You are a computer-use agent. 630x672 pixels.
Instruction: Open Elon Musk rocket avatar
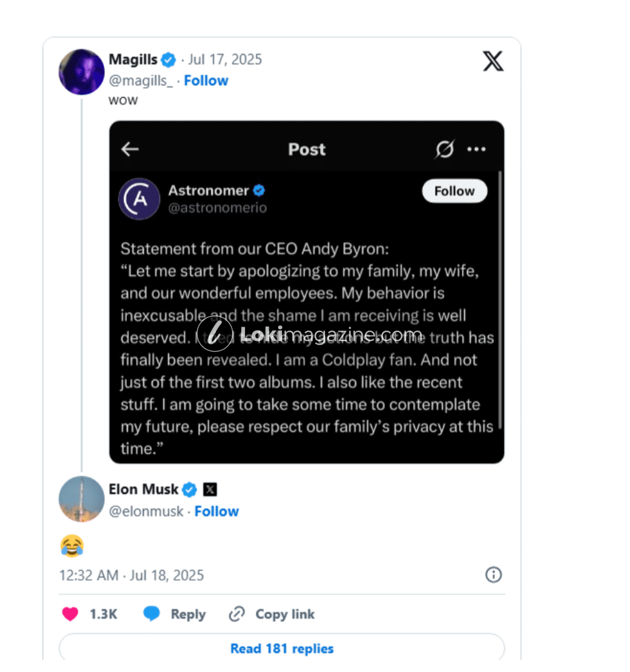[81, 499]
